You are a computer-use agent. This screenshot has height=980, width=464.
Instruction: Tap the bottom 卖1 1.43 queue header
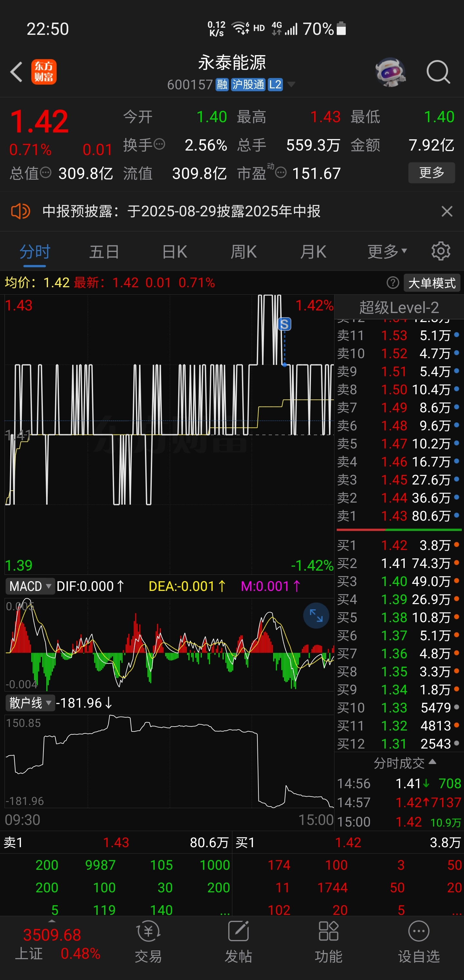click(x=116, y=843)
